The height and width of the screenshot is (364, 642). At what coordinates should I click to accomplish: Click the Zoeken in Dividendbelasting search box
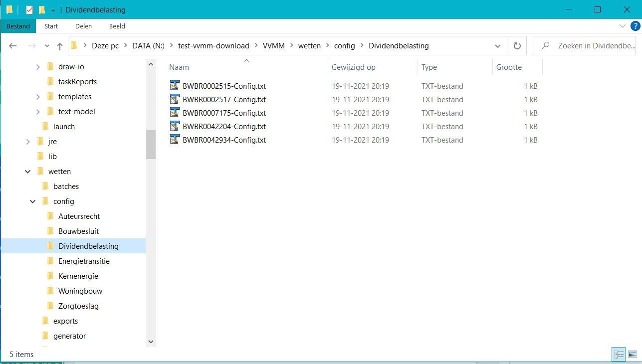pyautogui.click(x=587, y=46)
